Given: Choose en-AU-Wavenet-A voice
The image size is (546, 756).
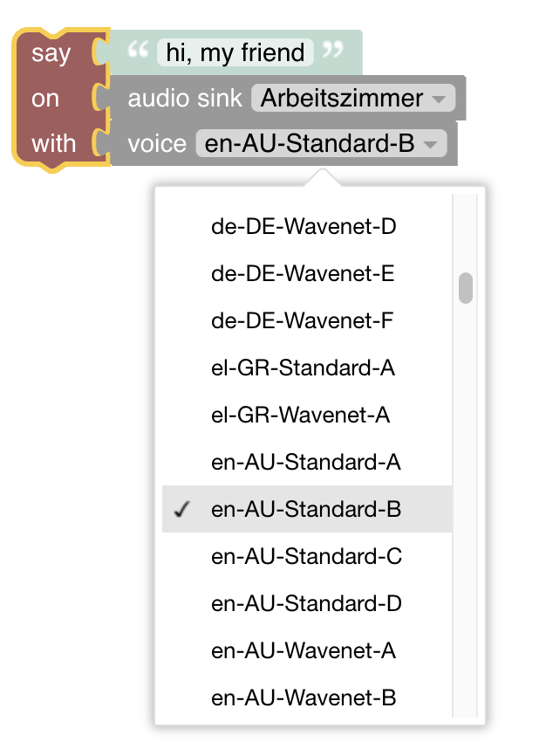Looking at the screenshot, I should [x=304, y=651].
